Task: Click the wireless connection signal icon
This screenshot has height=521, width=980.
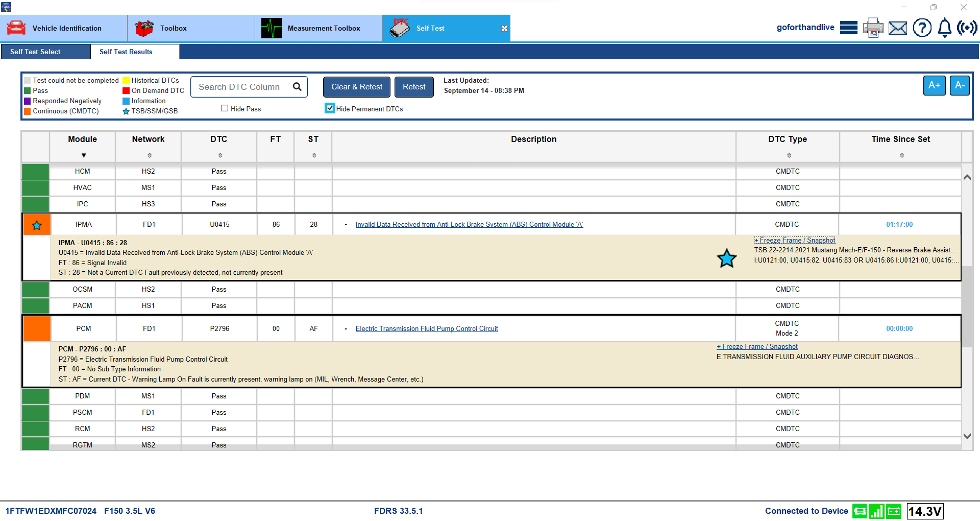Action: tap(967, 28)
